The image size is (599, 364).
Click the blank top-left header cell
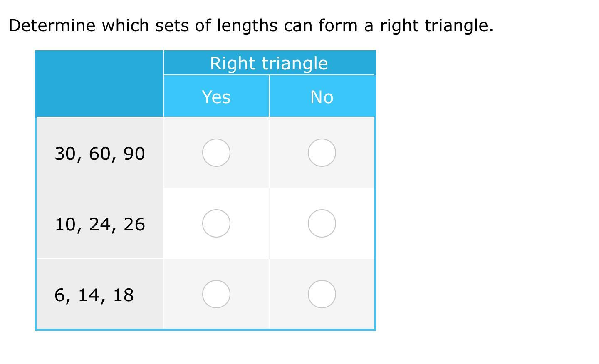click(x=99, y=84)
